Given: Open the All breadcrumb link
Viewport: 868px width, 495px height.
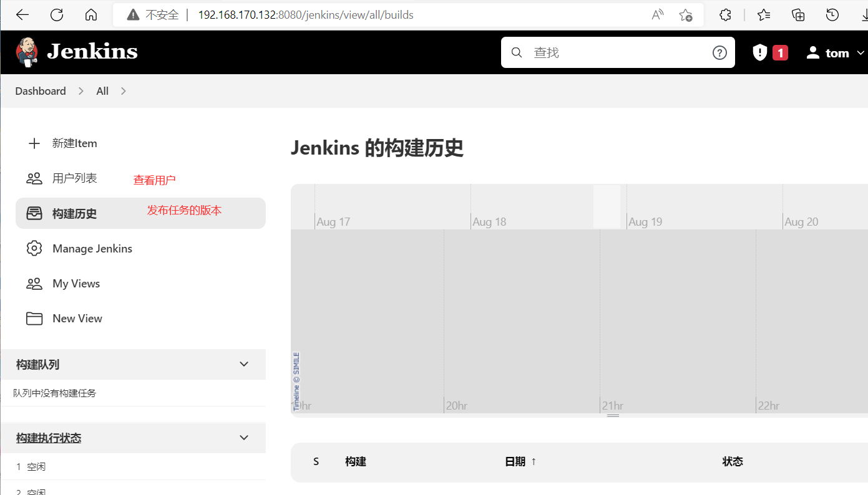Looking at the screenshot, I should coord(102,91).
